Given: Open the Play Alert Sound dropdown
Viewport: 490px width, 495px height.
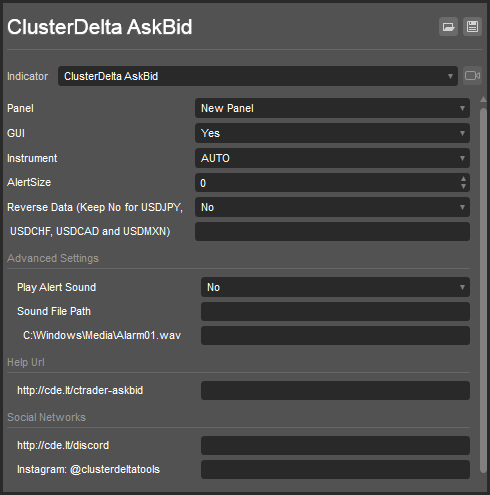Looking at the screenshot, I should pos(335,287).
